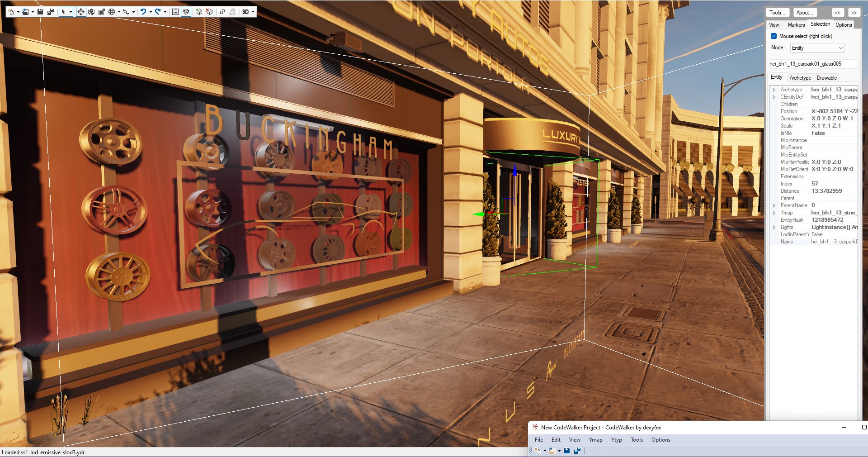The width and height of the screenshot is (868, 457).
Task: Open View menu in Project window
Action: (x=575, y=440)
